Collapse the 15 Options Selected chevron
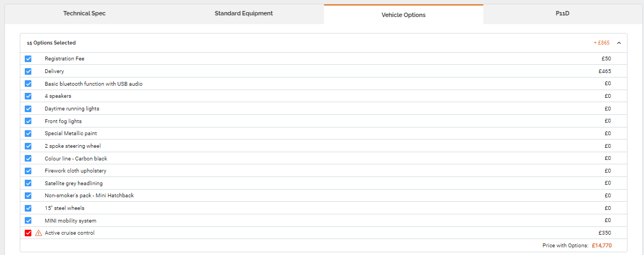644x255 pixels. 619,43
